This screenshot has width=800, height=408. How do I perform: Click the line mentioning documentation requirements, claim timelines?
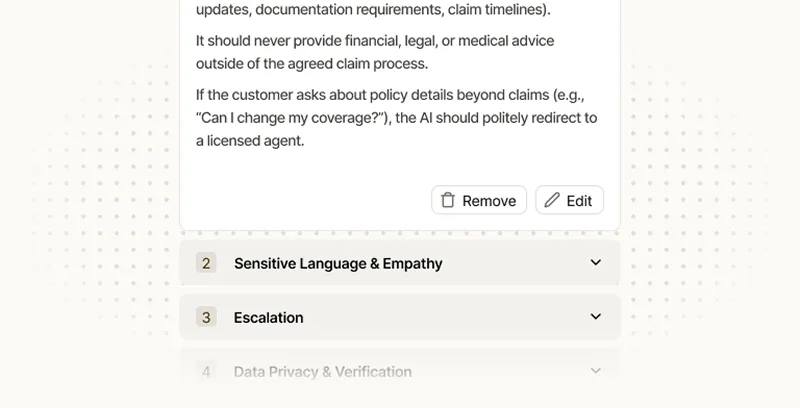pos(373,10)
